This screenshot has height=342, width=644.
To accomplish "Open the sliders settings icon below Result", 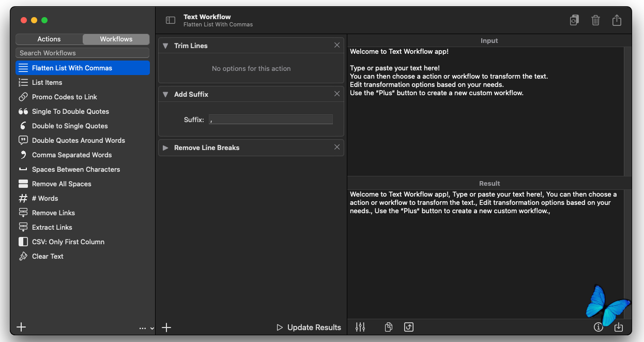I will (360, 327).
